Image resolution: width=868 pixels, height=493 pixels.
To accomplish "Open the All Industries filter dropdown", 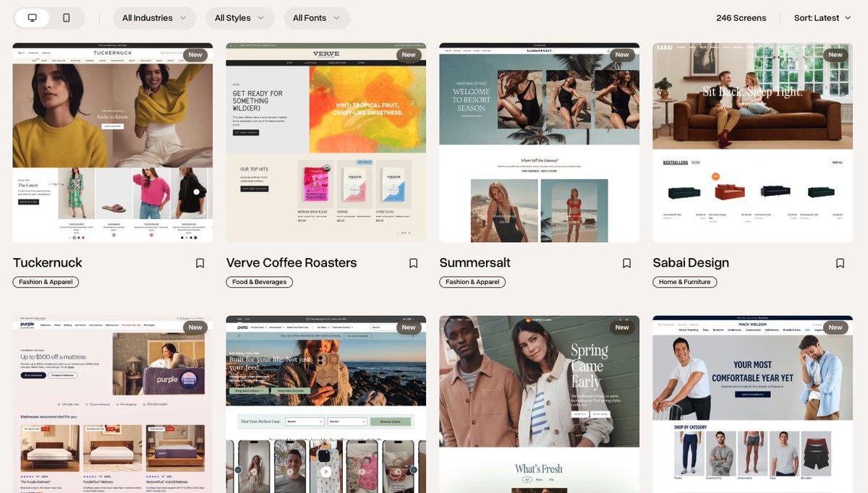I will [x=155, y=18].
